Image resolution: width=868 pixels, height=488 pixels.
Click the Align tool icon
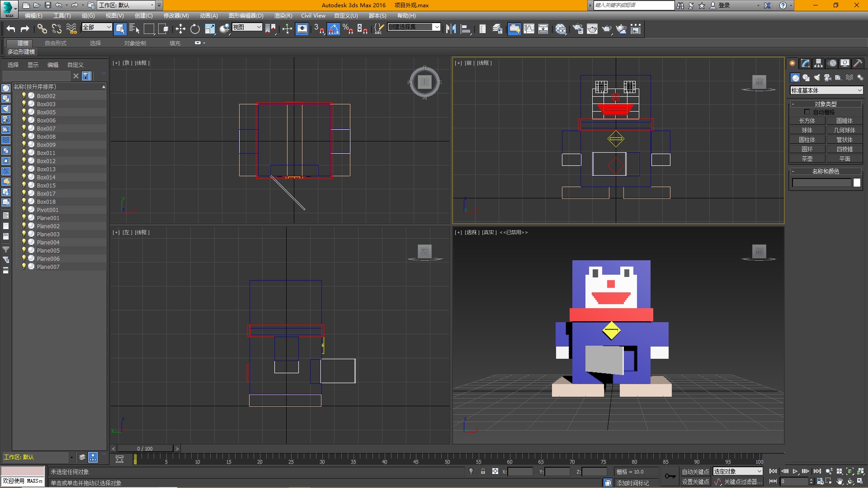coord(466,29)
